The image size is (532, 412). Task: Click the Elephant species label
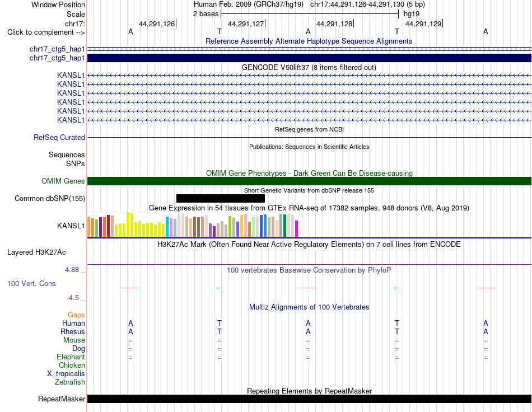click(71, 357)
